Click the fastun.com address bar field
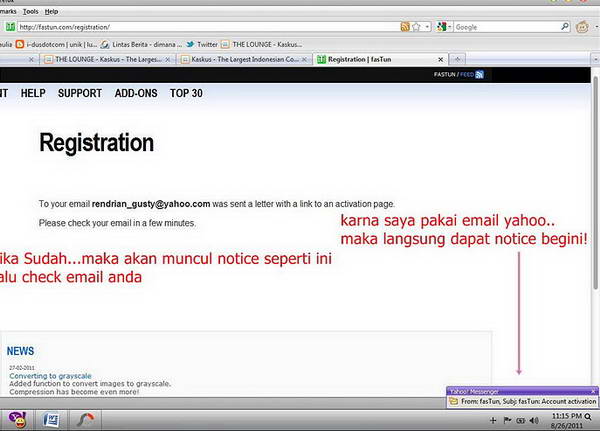 click(209, 27)
